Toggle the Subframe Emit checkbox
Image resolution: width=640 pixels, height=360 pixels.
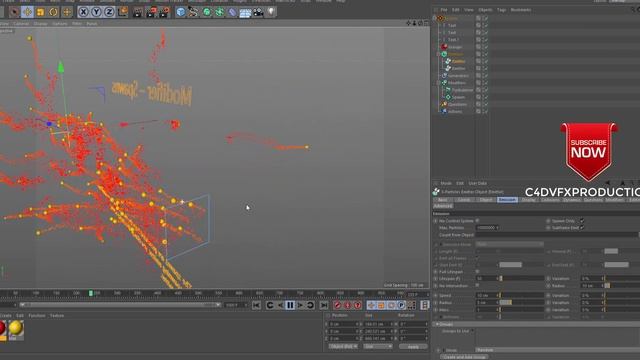click(582, 228)
